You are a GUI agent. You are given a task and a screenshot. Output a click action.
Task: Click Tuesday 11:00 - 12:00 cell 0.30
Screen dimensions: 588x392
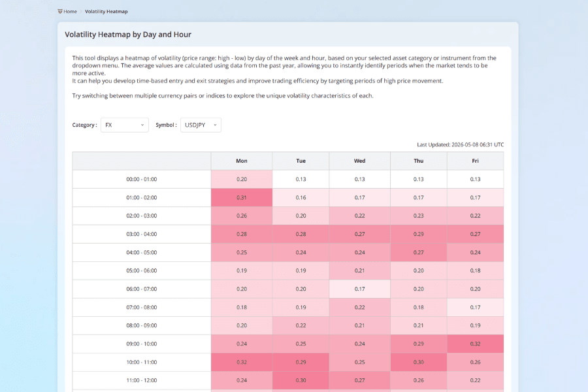(x=301, y=380)
